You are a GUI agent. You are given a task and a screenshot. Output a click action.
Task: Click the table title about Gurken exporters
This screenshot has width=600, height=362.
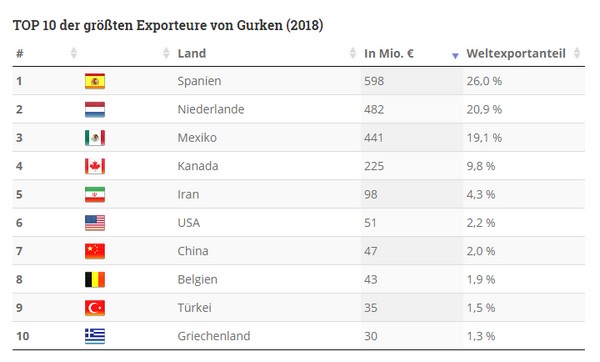(x=168, y=25)
